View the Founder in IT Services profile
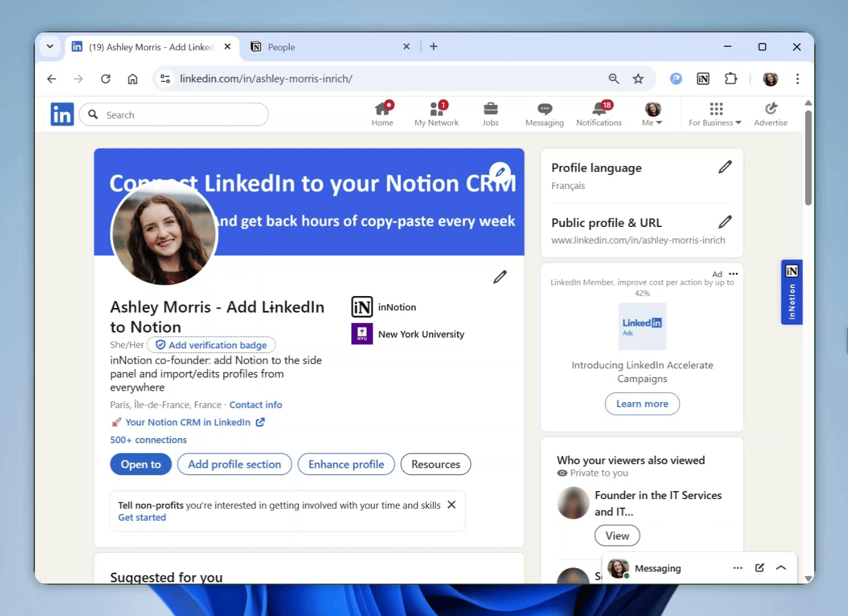The image size is (848, 616). pyautogui.click(x=617, y=536)
